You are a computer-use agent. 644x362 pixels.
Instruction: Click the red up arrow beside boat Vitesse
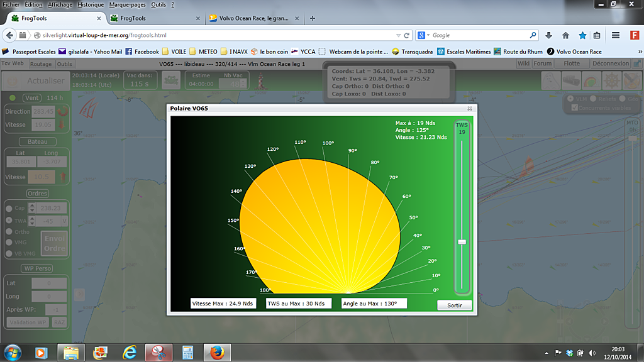(x=63, y=177)
